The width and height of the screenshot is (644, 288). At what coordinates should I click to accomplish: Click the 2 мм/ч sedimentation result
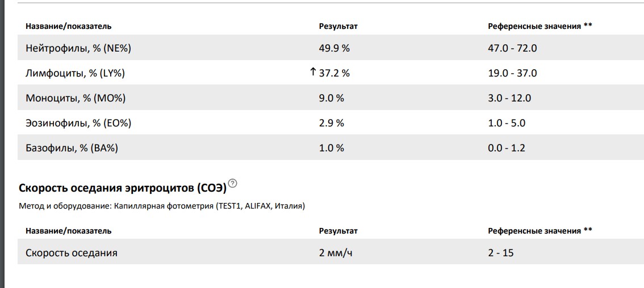tap(336, 253)
